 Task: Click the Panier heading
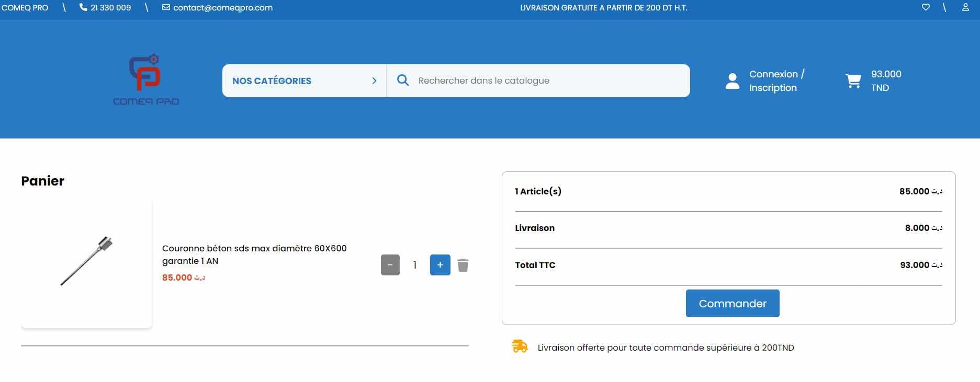(42, 181)
